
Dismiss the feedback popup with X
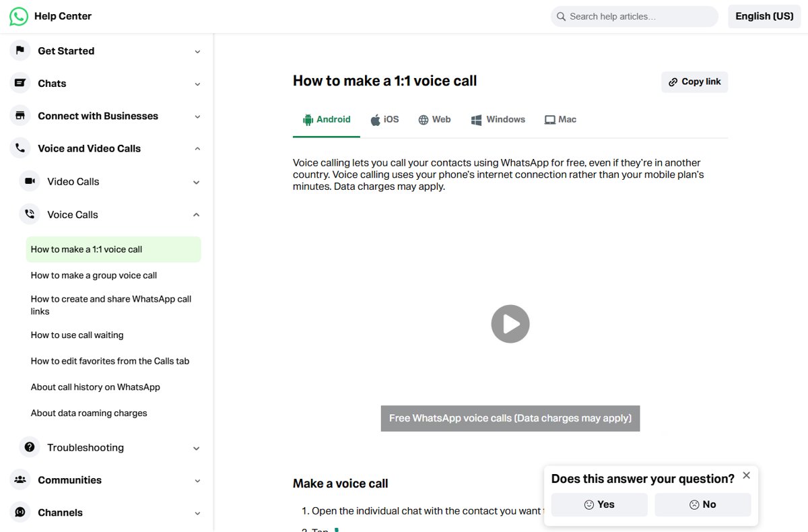click(x=746, y=475)
